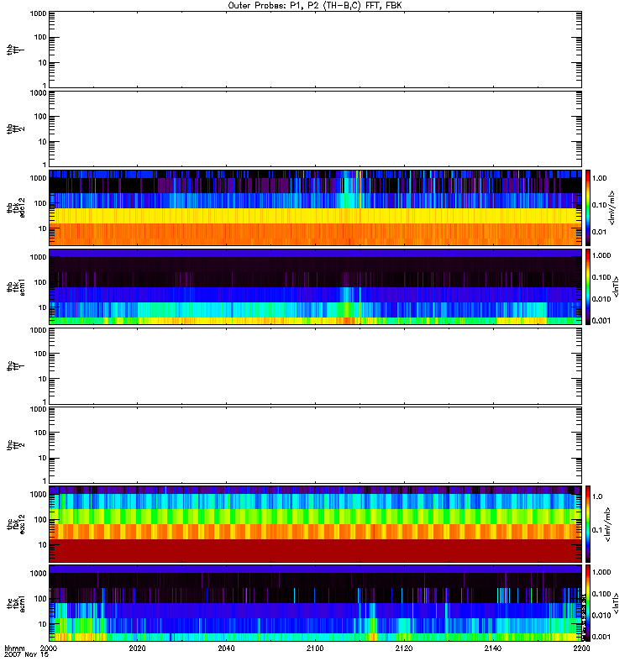This screenshot has height=672, width=630.
Task: Click the "2020" time axis label
Action: tap(137, 648)
